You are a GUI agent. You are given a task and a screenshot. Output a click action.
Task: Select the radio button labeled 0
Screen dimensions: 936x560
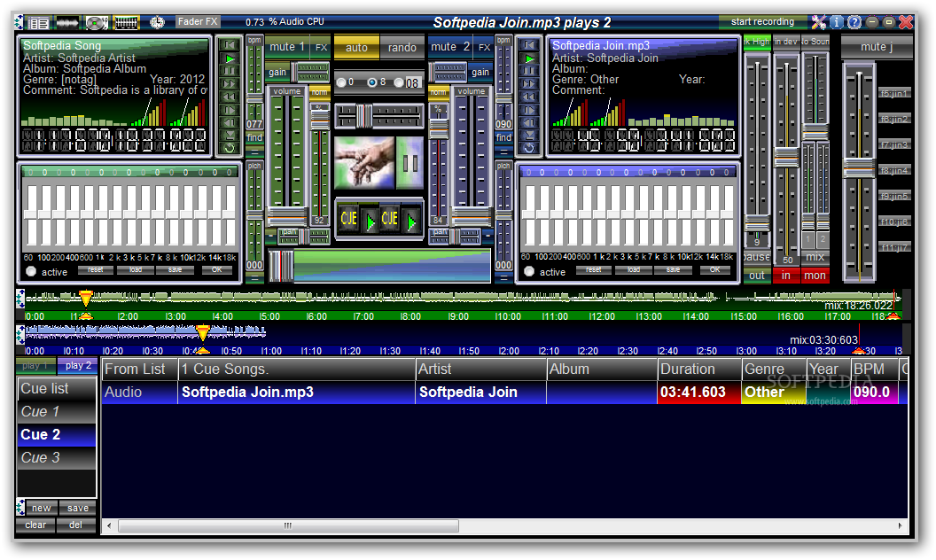pyautogui.click(x=341, y=82)
